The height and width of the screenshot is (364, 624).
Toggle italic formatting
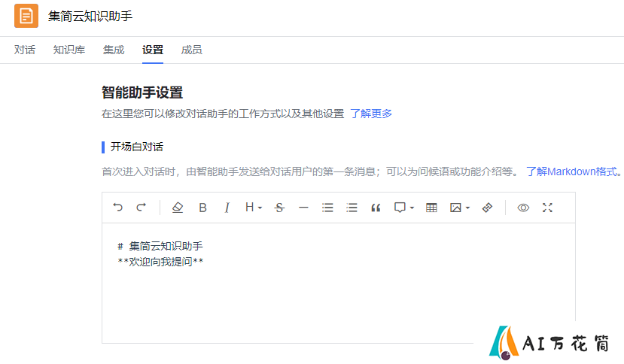point(227,208)
